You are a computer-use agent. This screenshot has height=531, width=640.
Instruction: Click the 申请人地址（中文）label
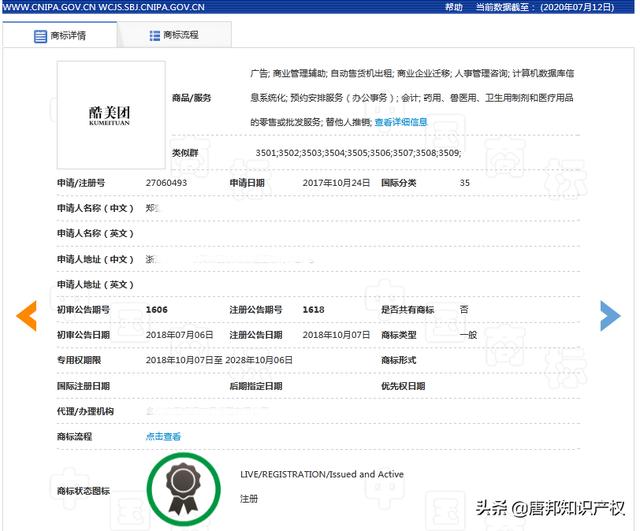tap(95, 259)
